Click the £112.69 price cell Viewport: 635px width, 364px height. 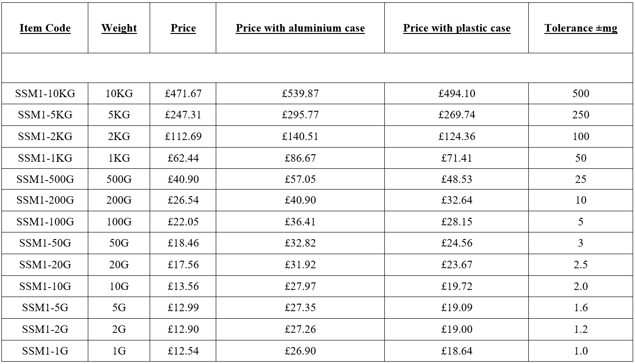pos(183,137)
